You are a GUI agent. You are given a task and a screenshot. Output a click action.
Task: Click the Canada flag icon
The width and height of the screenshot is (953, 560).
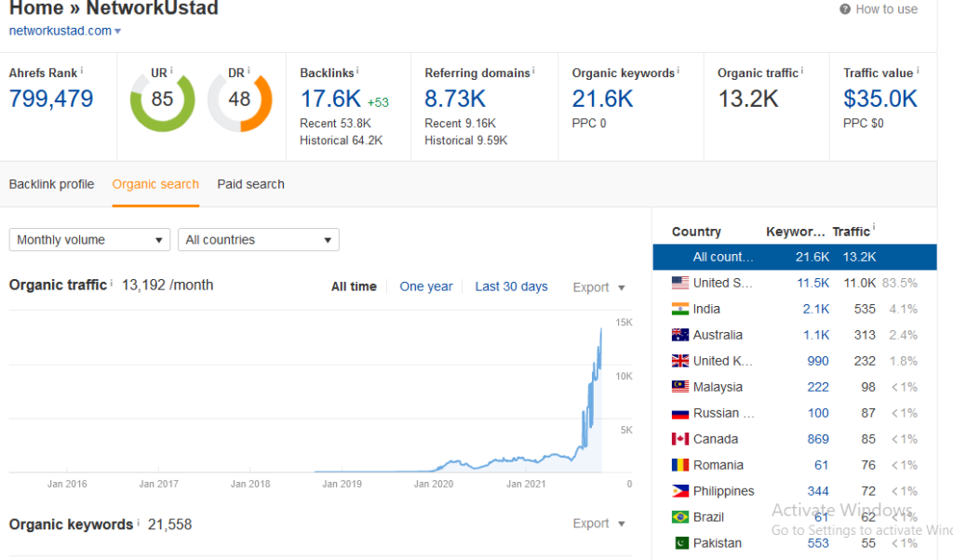coord(680,438)
